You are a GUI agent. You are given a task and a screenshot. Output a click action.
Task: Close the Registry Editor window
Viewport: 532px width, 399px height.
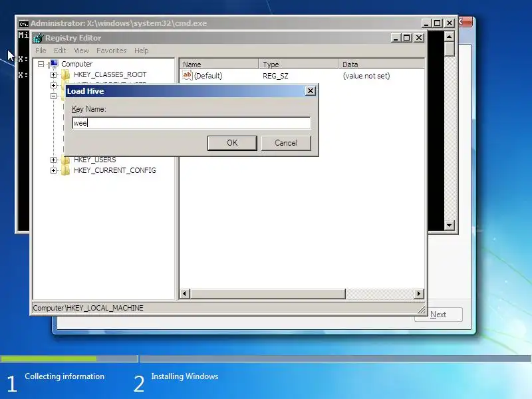[419, 38]
